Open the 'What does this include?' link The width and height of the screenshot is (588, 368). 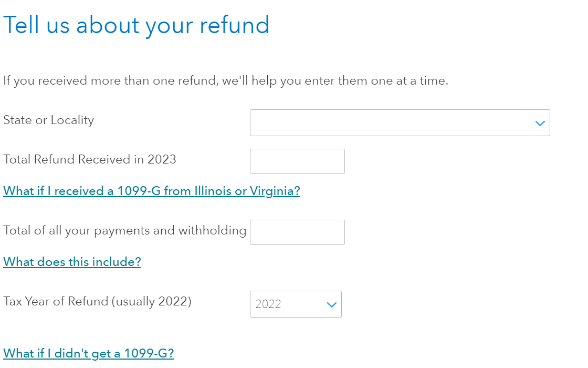coord(72,262)
